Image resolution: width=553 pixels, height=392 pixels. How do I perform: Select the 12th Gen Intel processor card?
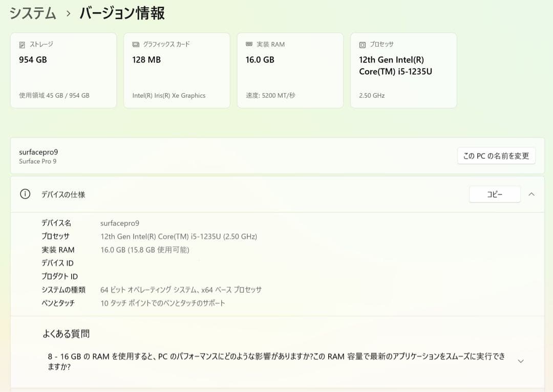(x=403, y=70)
